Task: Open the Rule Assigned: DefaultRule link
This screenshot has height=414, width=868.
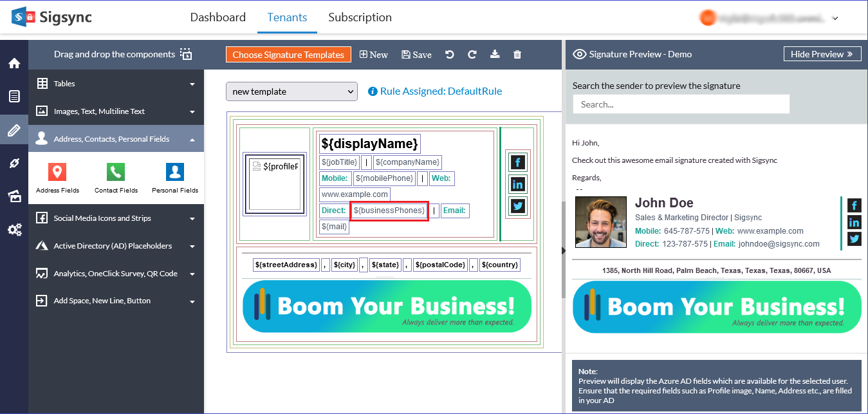Action: (x=441, y=91)
